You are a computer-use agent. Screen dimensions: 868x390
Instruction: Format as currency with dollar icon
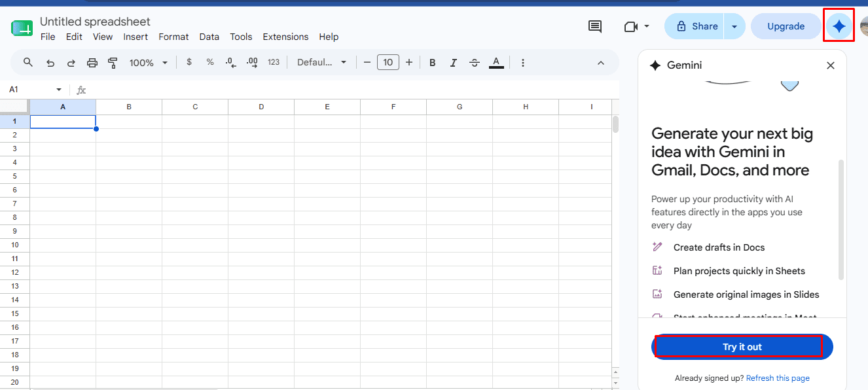pos(189,62)
